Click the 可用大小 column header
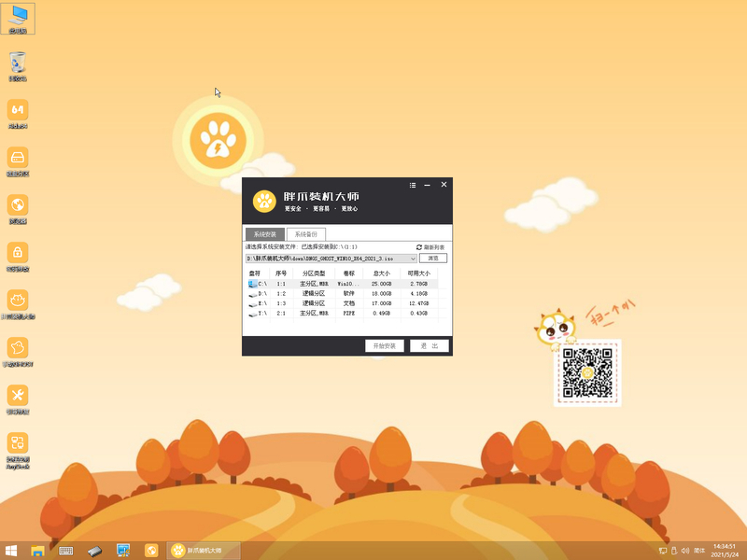This screenshot has height=560, width=747. 418,273
